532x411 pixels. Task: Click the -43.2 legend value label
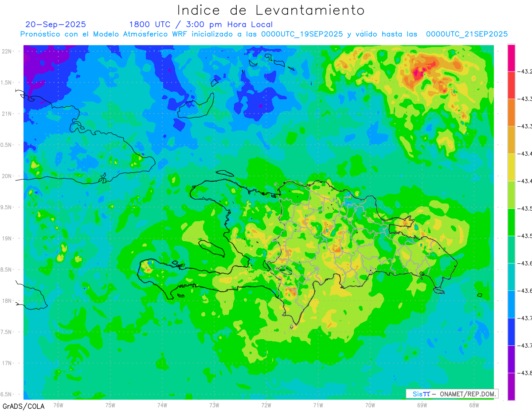526,71
